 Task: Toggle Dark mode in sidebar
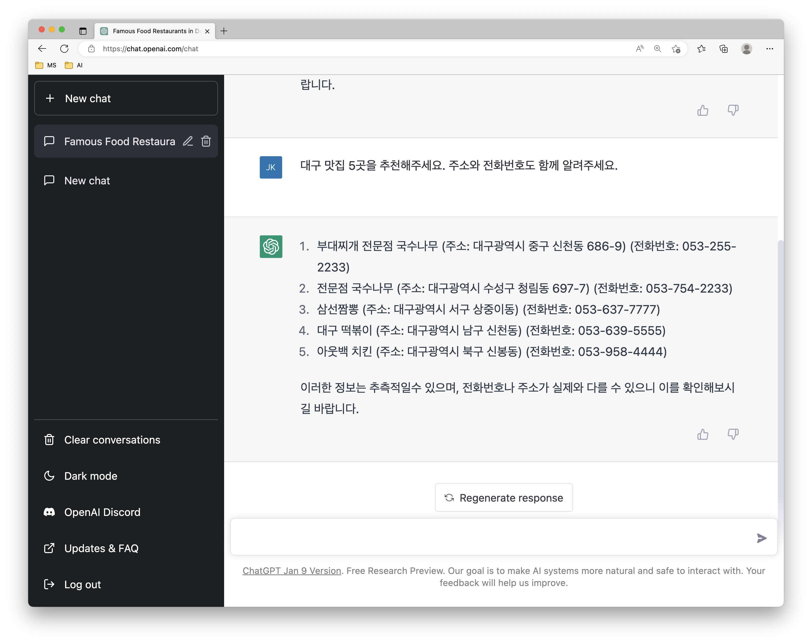(x=90, y=476)
